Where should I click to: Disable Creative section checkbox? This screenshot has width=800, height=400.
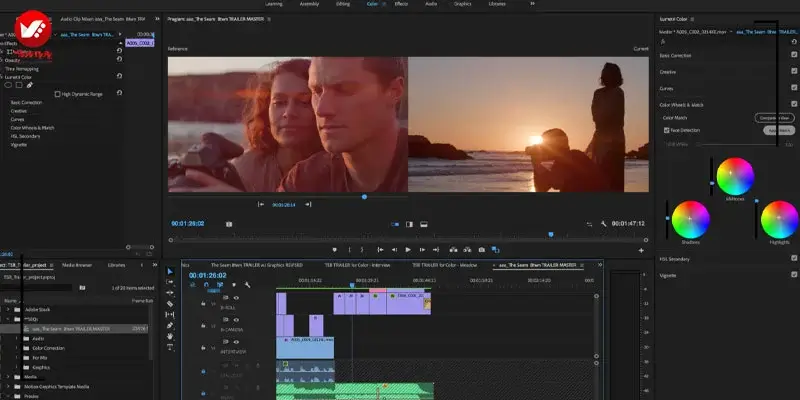point(794,71)
